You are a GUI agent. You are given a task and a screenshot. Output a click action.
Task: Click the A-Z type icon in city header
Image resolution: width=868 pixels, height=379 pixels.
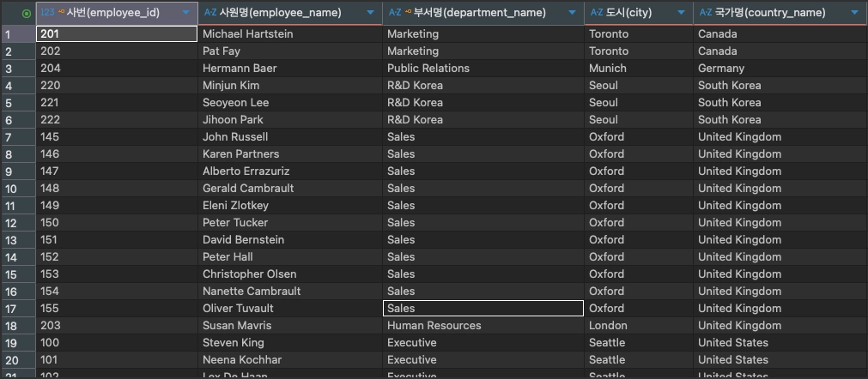[597, 13]
